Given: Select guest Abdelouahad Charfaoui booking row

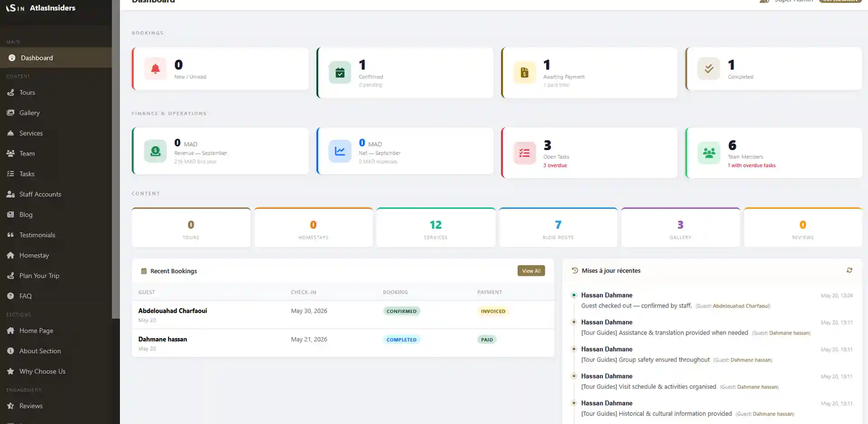Looking at the screenshot, I should click(x=343, y=315).
